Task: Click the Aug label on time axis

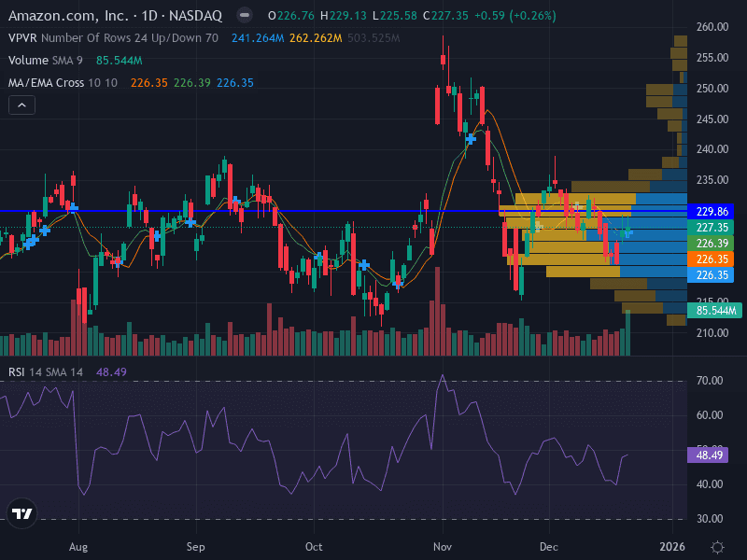Action: 78,547
